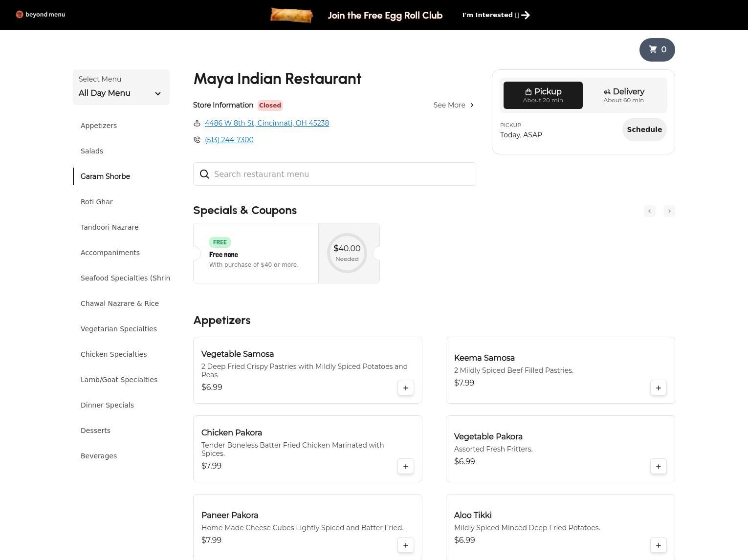
Task: Add Chicken Pakora to the order
Action: (x=405, y=467)
